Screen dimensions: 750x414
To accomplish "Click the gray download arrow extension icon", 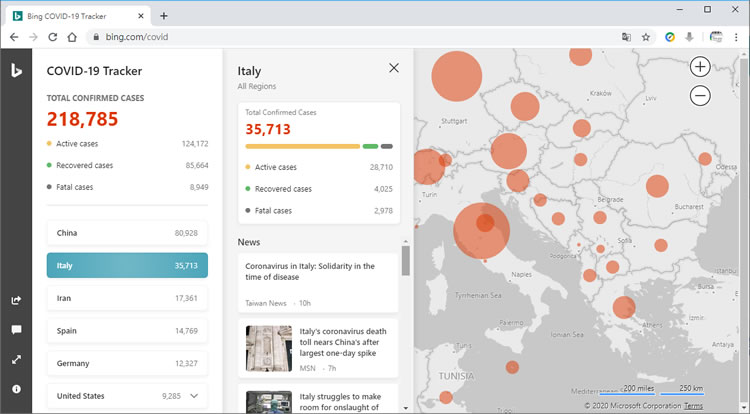I will tap(689, 37).
